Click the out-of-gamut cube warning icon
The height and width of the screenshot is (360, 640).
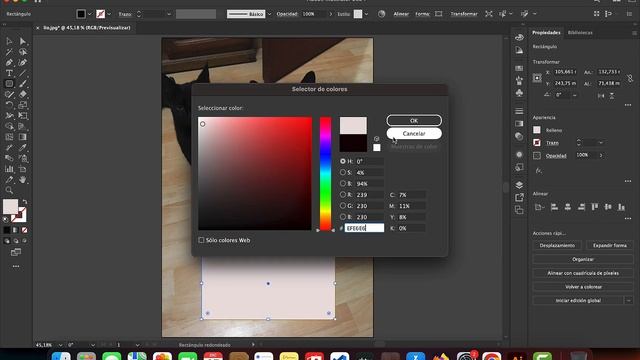click(x=376, y=139)
